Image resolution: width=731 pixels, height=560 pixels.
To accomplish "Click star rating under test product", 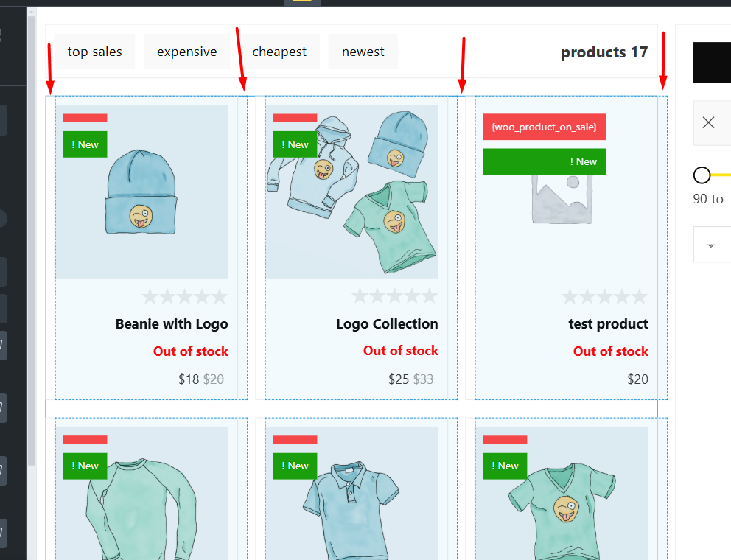I will click(x=605, y=296).
